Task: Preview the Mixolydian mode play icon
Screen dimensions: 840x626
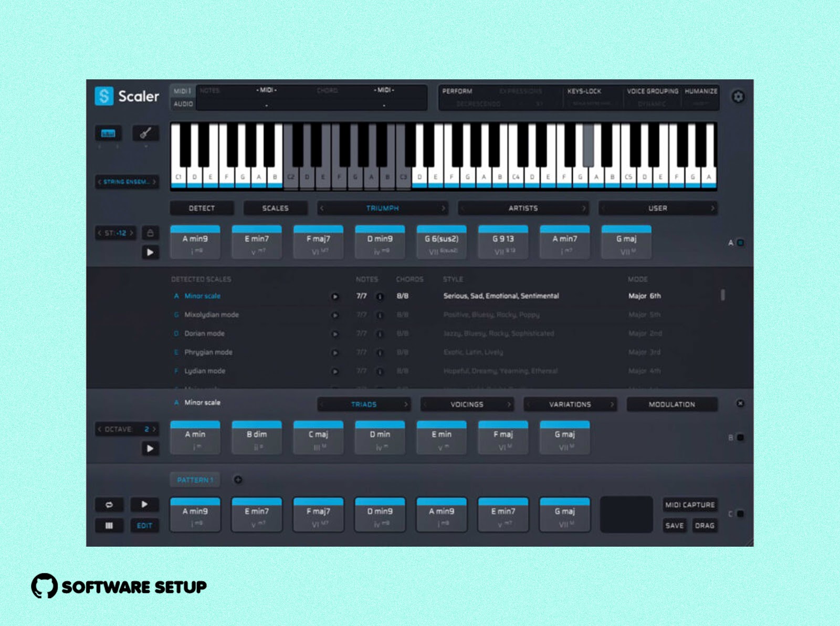Action: [335, 315]
